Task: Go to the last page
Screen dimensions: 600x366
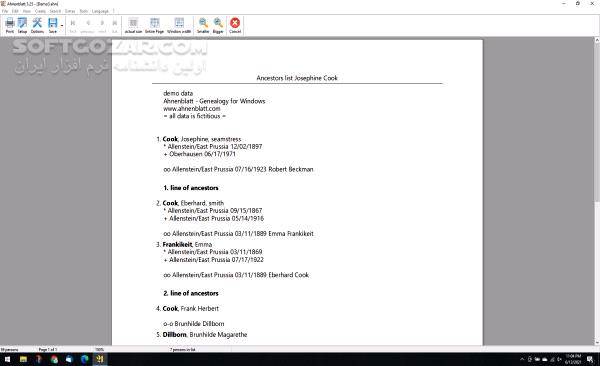Action: coord(114,25)
